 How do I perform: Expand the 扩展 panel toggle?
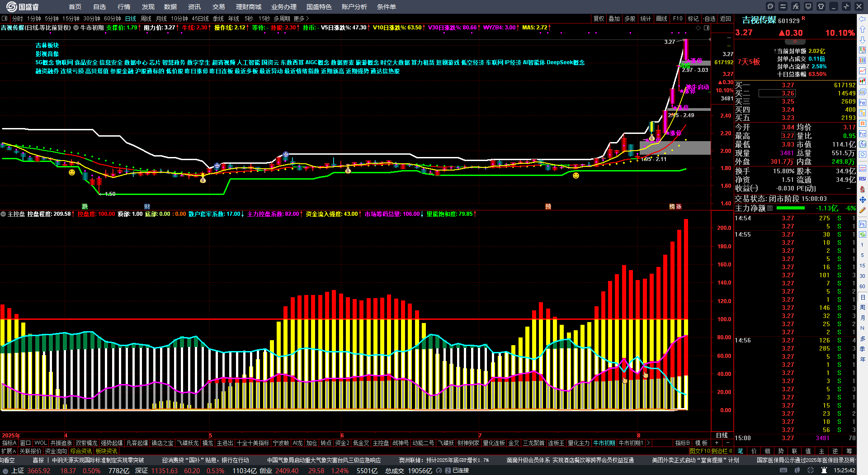(x=9, y=451)
